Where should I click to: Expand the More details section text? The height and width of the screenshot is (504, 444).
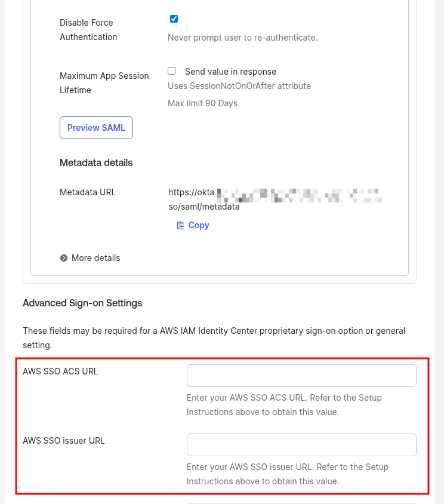95,258
